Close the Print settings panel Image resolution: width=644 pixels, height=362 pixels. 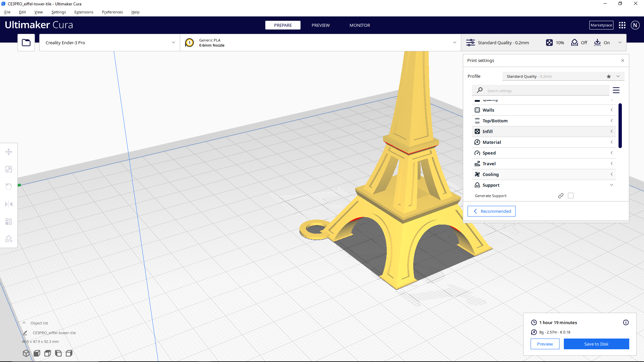(623, 61)
